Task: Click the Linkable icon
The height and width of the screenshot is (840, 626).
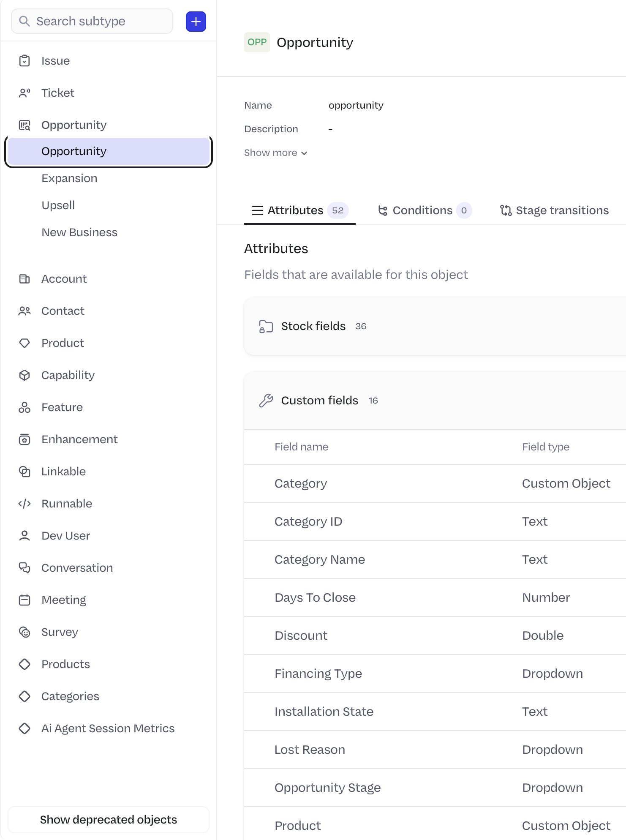Action: tap(24, 472)
